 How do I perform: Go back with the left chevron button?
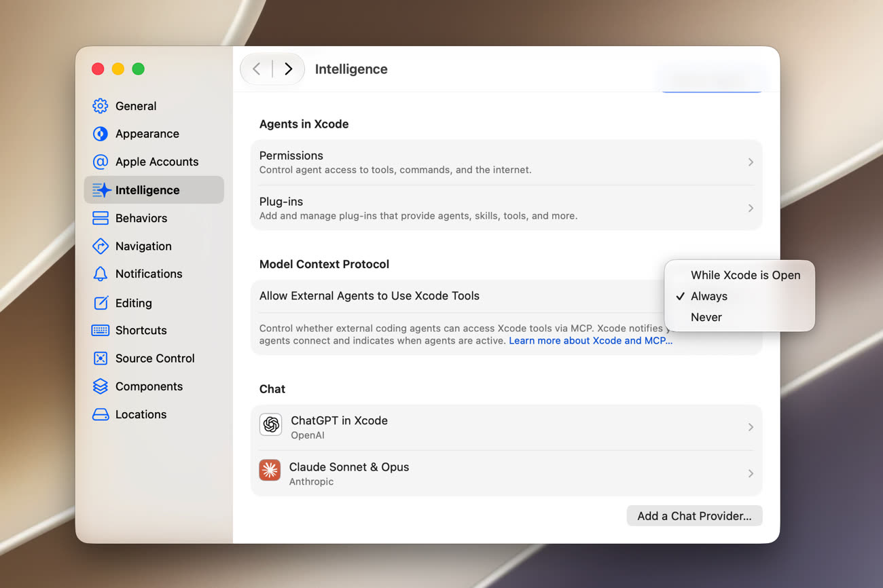(x=257, y=69)
